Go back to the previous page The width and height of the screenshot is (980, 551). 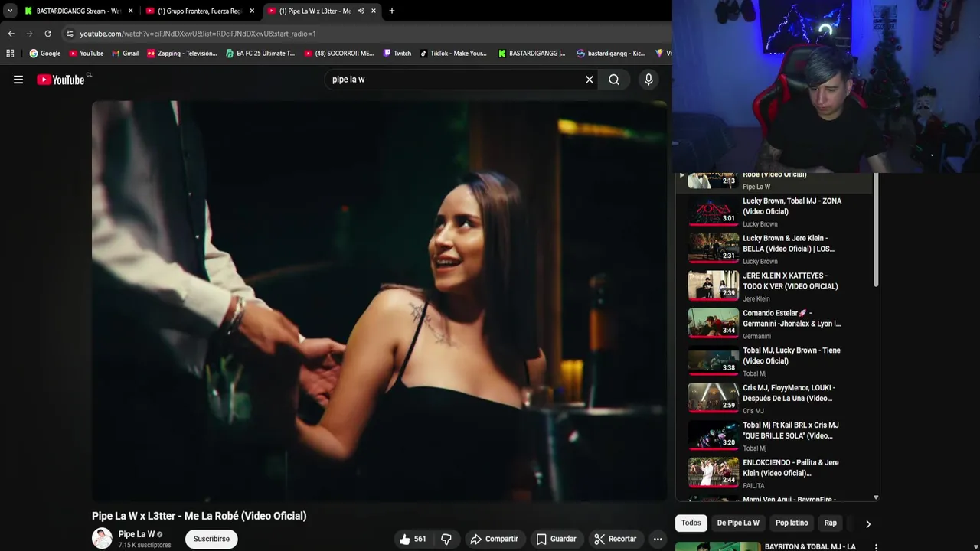[x=11, y=34]
